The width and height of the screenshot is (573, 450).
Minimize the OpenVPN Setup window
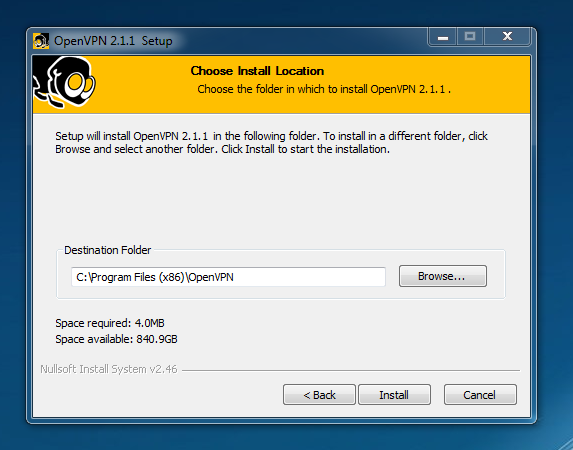(x=443, y=37)
